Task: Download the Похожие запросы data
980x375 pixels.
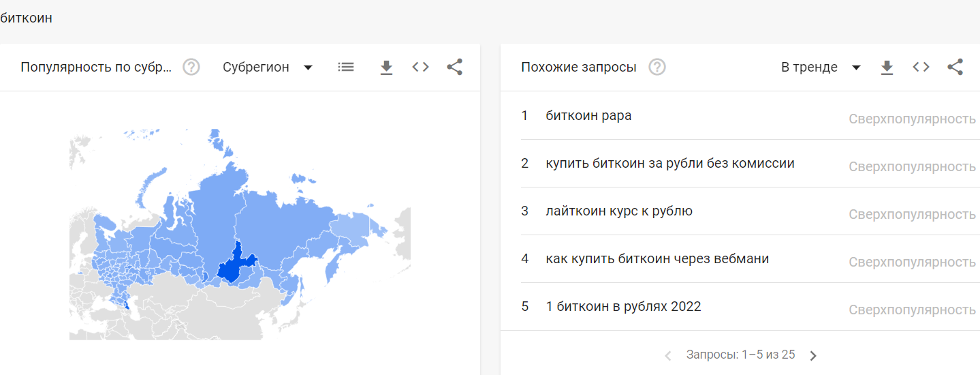Action: (x=887, y=67)
